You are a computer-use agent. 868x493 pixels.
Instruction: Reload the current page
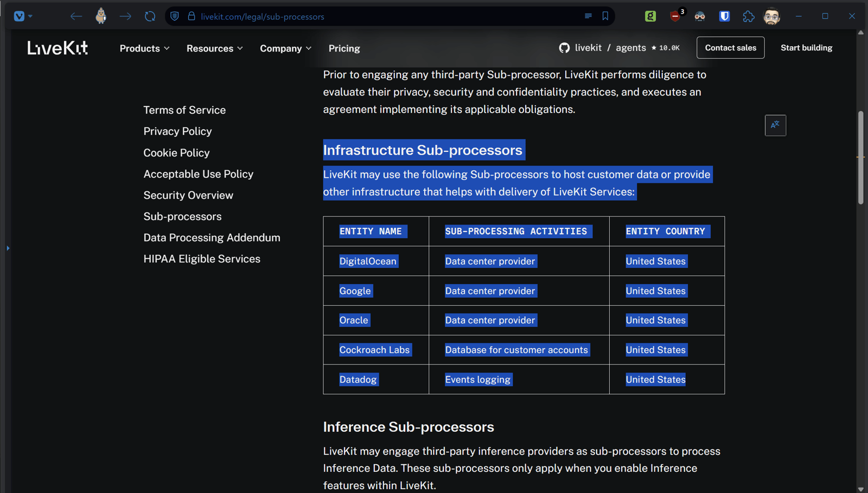[x=150, y=16]
